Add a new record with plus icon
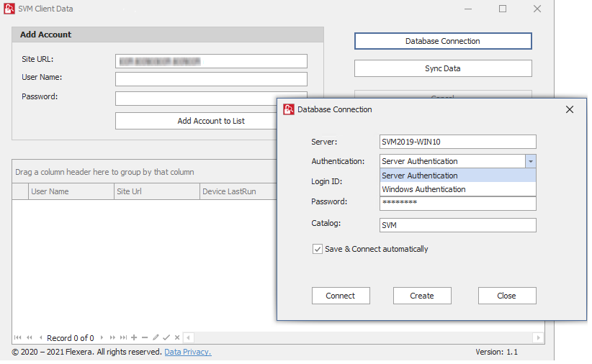This screenshot has width=592, height=364. (134, 337)
